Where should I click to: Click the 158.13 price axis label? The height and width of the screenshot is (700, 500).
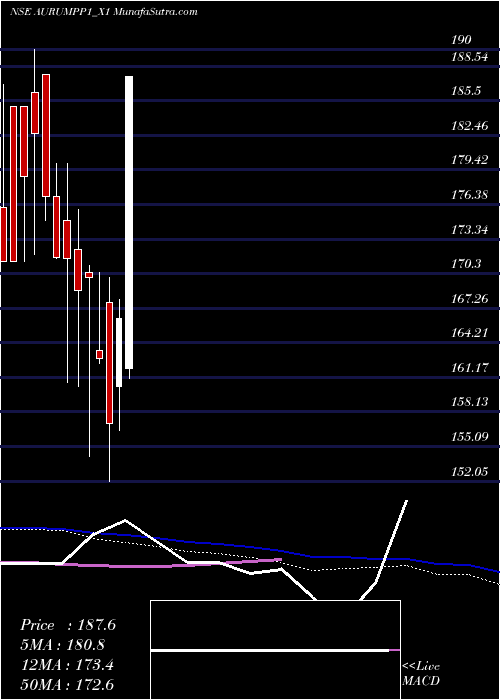[470, 402]
